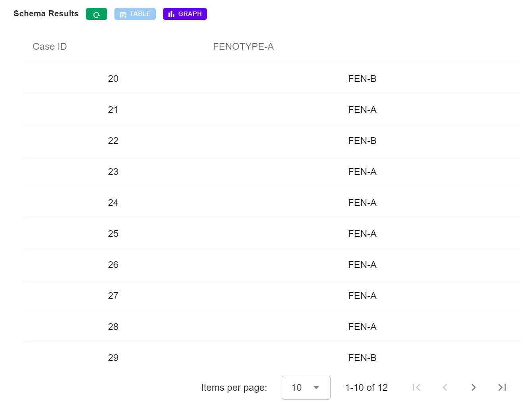
Task: Select the row with Case ID 24
Action: coord(113,203)
